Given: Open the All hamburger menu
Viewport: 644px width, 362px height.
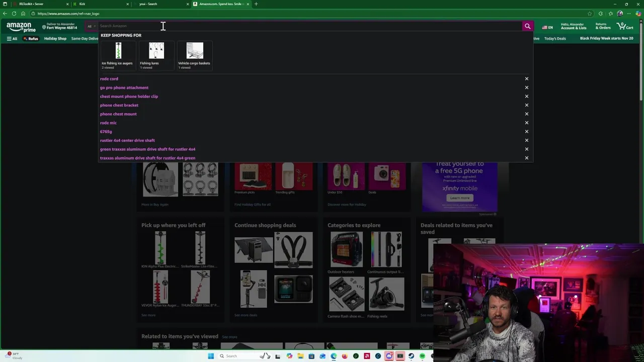Looking at the screenshot, I should [x=12, y=39].
